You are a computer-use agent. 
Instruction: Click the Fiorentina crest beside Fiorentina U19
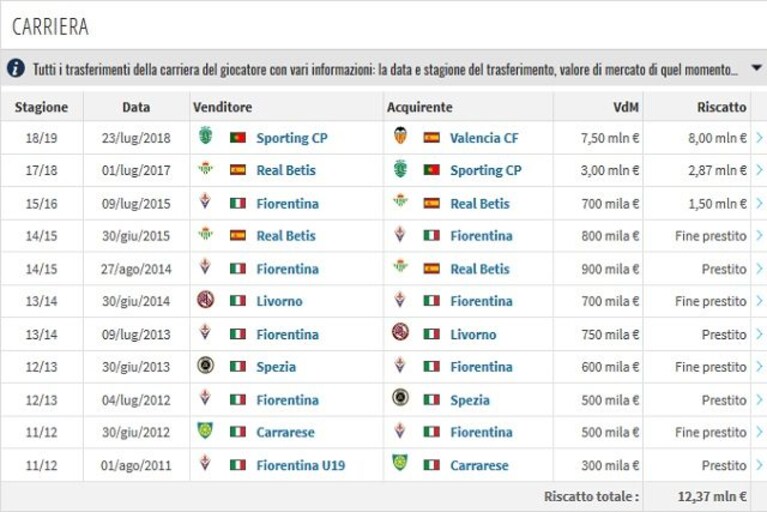point(205,463)
